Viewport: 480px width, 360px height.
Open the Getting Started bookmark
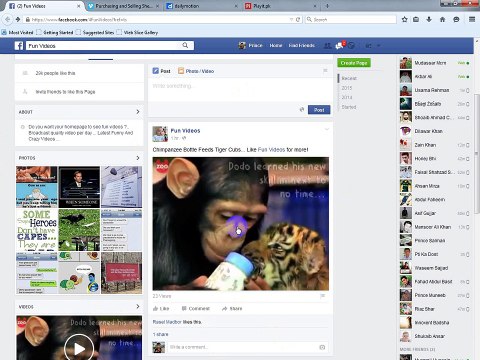(55, 32)
